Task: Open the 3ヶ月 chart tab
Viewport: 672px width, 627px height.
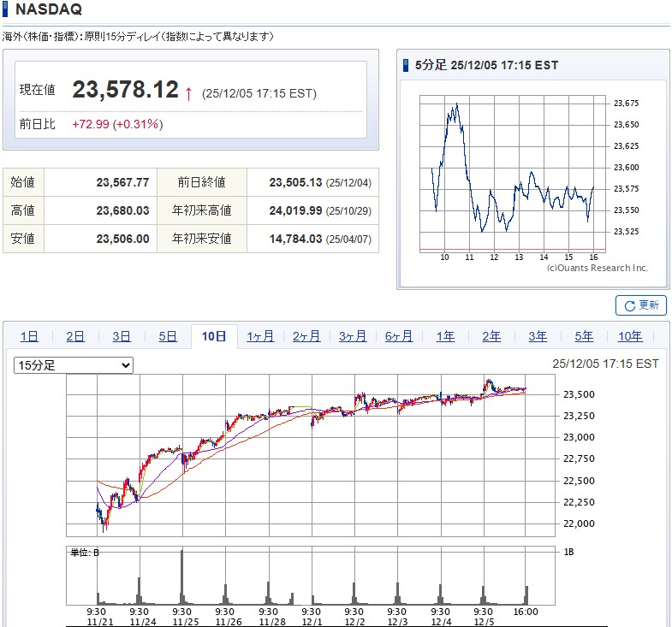Action: pos(353,336)
